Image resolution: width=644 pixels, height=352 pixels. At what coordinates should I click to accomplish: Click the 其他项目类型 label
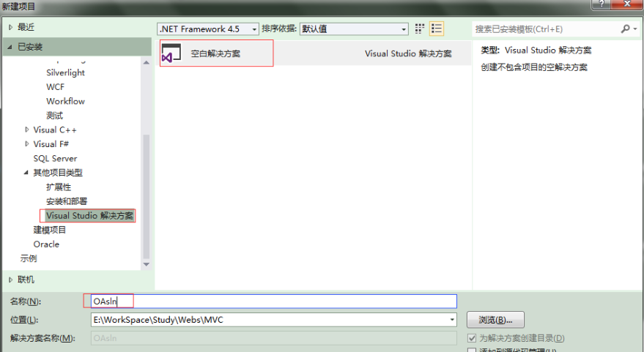(x=58, y=173)
